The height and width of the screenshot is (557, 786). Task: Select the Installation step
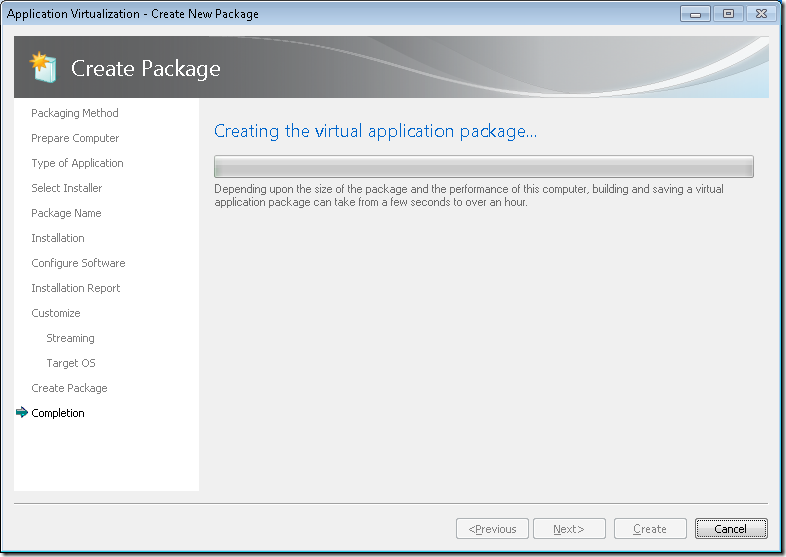click(x=58, y=238)
